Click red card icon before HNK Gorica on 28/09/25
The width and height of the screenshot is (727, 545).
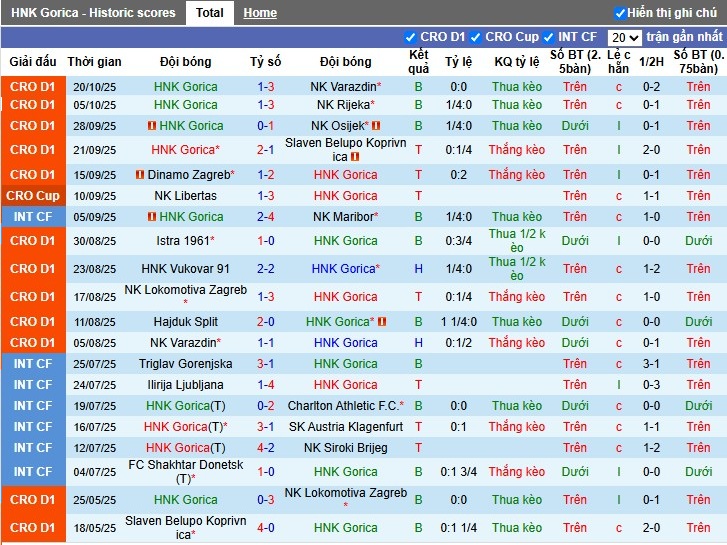[152, 126]
